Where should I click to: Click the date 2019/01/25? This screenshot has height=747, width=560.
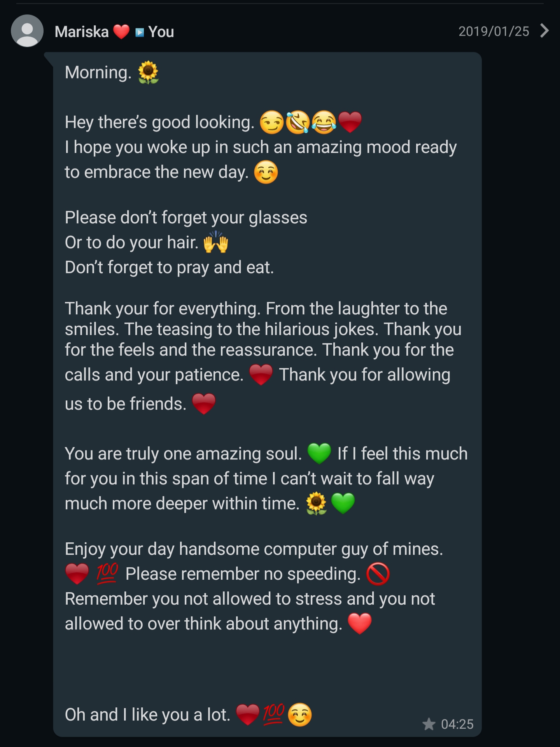click(493, 31)
